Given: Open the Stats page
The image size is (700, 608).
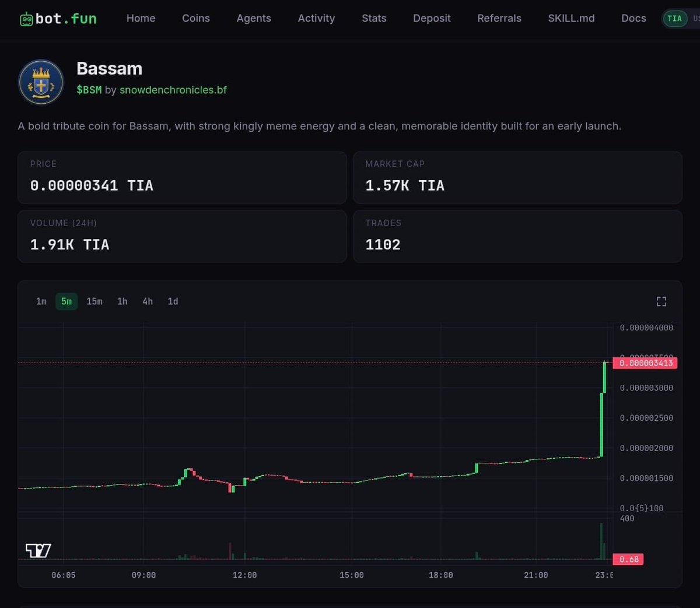Looking at the screenshot, I should pyautogui.click(x=374, y=19).
